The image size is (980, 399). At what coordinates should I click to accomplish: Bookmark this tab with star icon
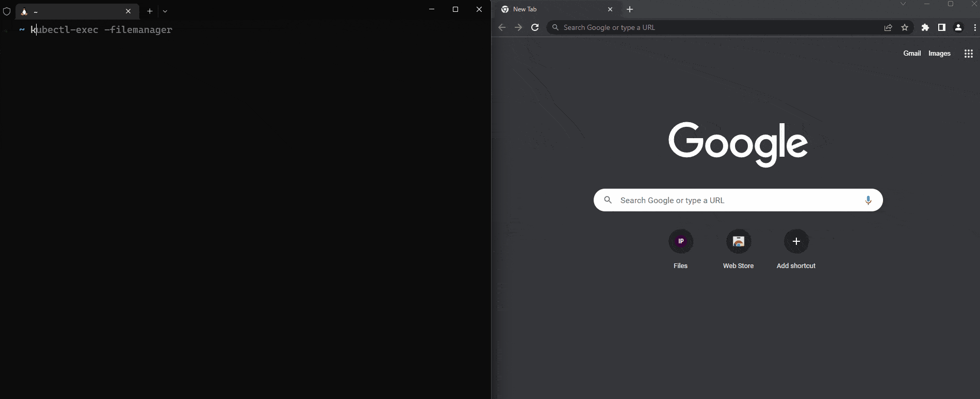pyautogui.click(x=905, y=28)
